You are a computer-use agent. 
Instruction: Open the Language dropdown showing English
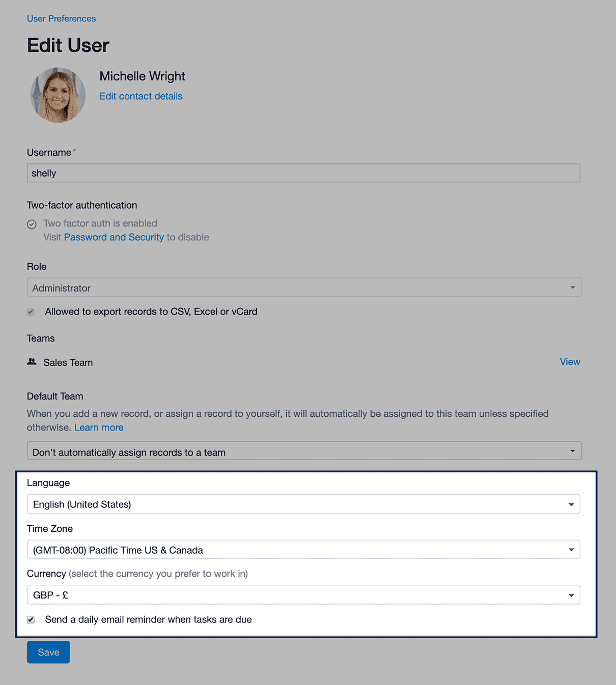pyautogui.click(x=303, y=504)
